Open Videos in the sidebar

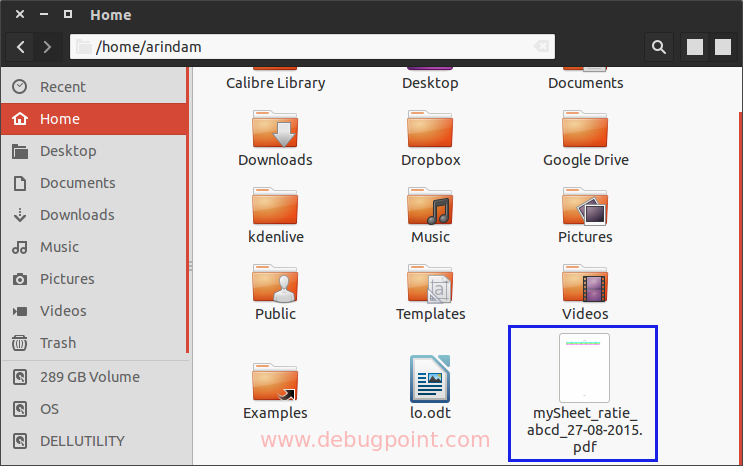tap(94, 311)
